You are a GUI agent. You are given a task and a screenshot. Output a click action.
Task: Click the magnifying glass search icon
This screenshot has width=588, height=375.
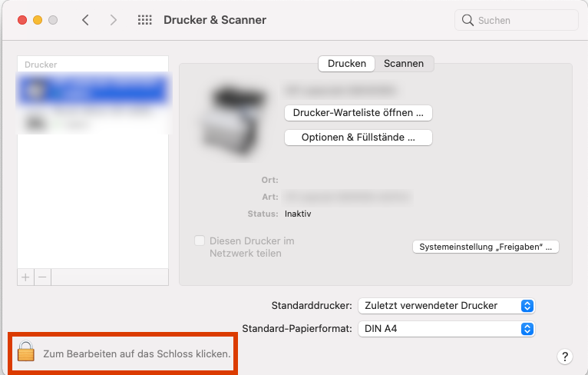467,20
